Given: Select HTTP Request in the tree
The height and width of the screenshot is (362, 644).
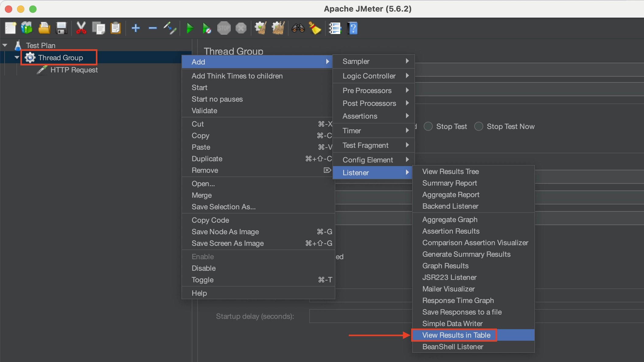Looking at the screenshot, I should coord(74,70).
